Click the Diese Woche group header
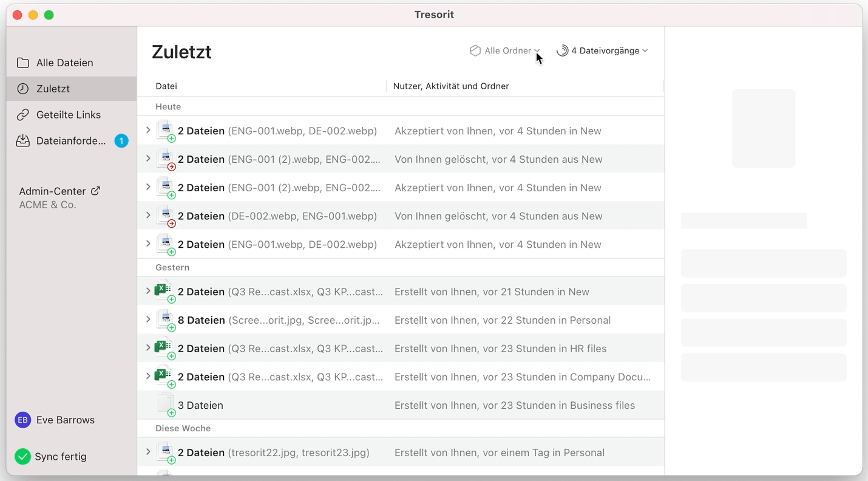This screenshot has height=481, width=868. pos(183,428)
